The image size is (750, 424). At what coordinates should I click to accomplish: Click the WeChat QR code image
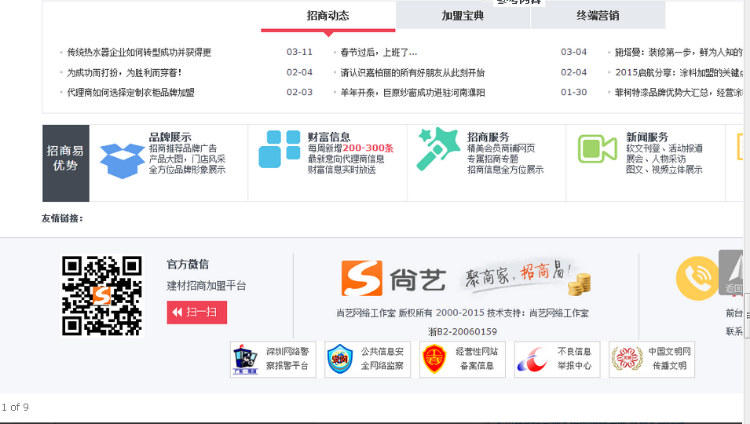point(102,296)
